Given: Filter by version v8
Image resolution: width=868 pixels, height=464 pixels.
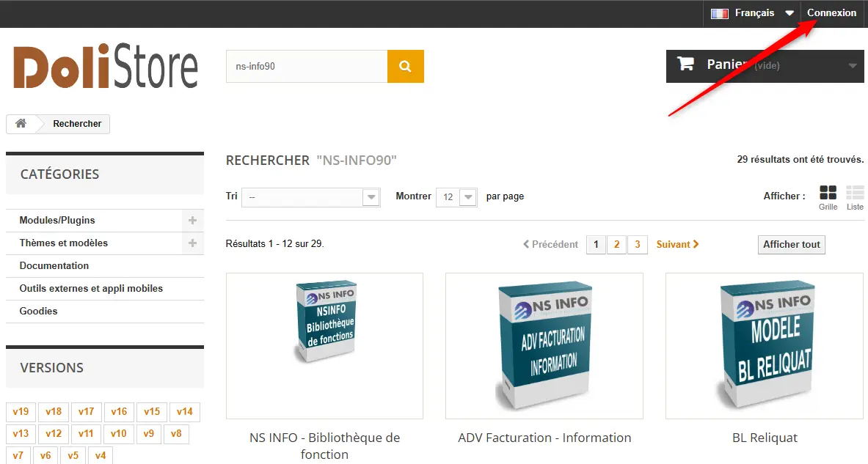Looking at the screenshot, I should coord(176,434).
